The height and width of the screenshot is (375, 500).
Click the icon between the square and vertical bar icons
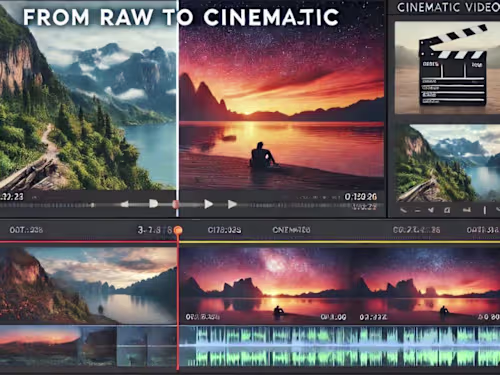[x=467, y=210]
